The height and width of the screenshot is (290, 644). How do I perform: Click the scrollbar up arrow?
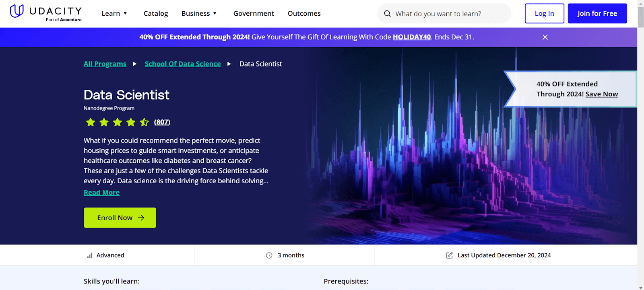point(641,3)
